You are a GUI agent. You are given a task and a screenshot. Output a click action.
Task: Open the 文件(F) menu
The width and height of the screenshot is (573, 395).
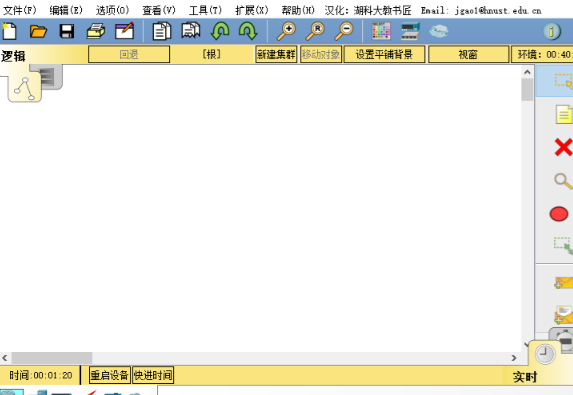pyautogui.click(x=20, y=10)
